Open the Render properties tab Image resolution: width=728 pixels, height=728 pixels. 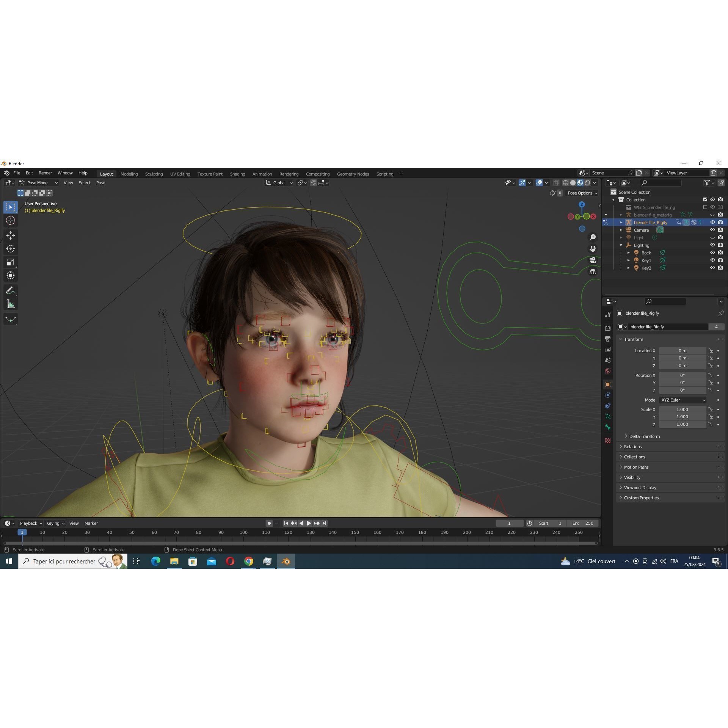pos(608,328)
